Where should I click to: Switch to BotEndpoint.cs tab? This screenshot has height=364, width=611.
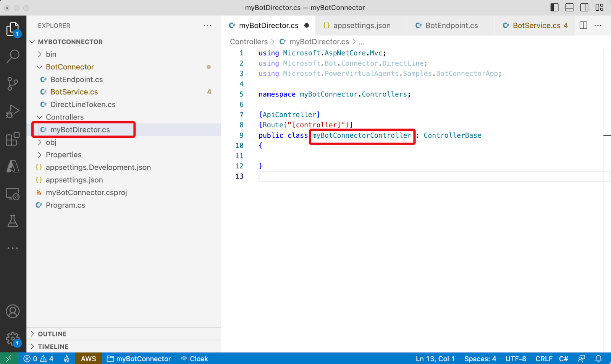(x=451, y=26)
